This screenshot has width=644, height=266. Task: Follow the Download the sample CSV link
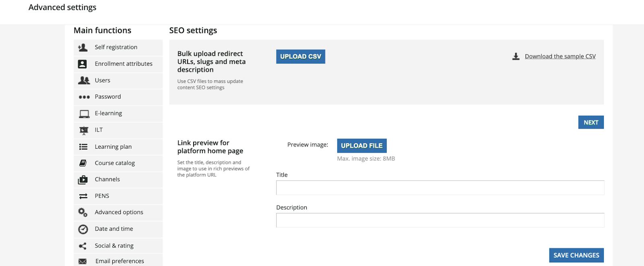click(x=560, y=57)
